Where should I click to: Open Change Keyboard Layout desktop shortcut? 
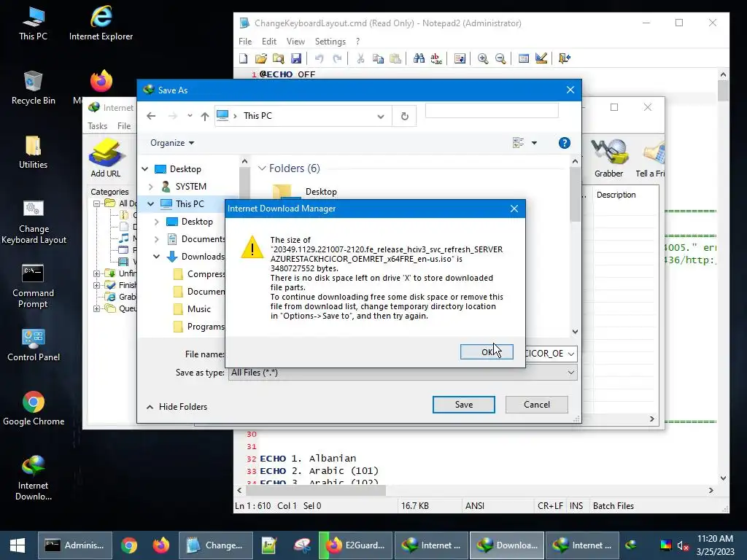pos(34,222)
